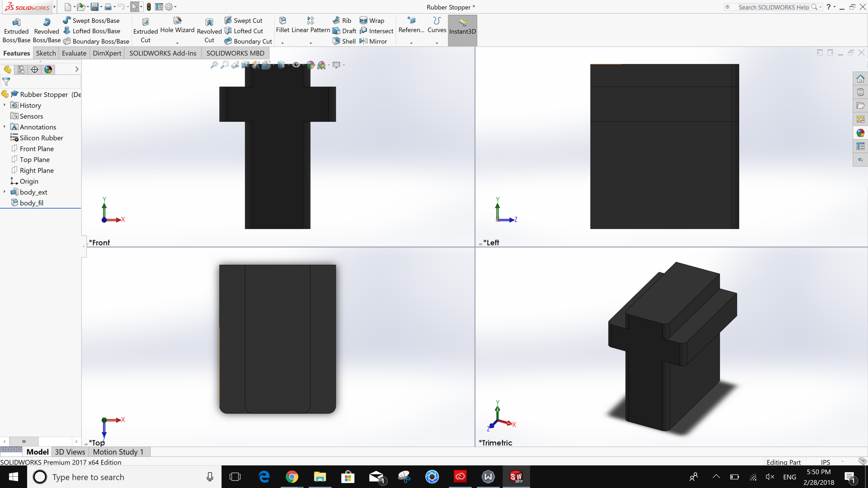868x488 pixels.
Task: Select the Revolved Cut tool
Action: click(x=209, y=31)
